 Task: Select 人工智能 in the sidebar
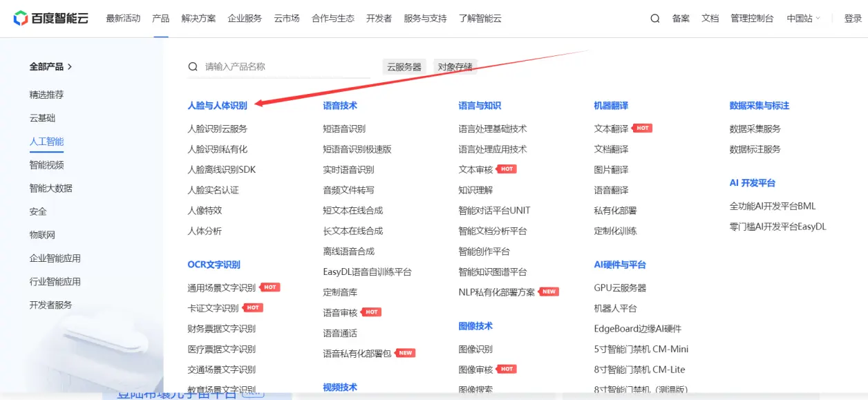pos(46,142)
